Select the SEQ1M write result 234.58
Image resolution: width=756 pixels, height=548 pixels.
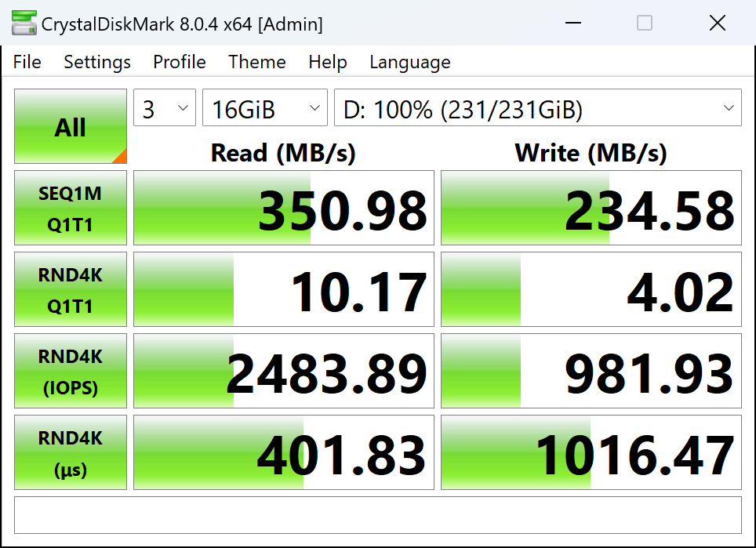coord(591,208)
